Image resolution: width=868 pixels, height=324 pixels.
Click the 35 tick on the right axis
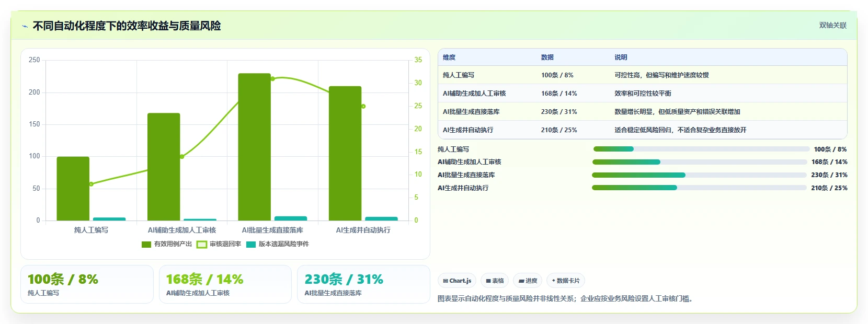tap(418, 60)
